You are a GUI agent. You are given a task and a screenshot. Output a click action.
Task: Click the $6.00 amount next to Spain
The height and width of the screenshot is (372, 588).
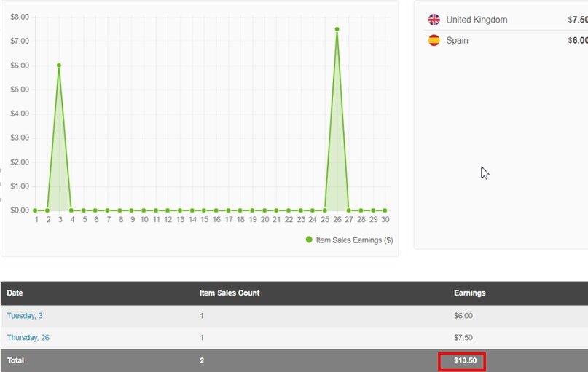click(x=578, y=40)
